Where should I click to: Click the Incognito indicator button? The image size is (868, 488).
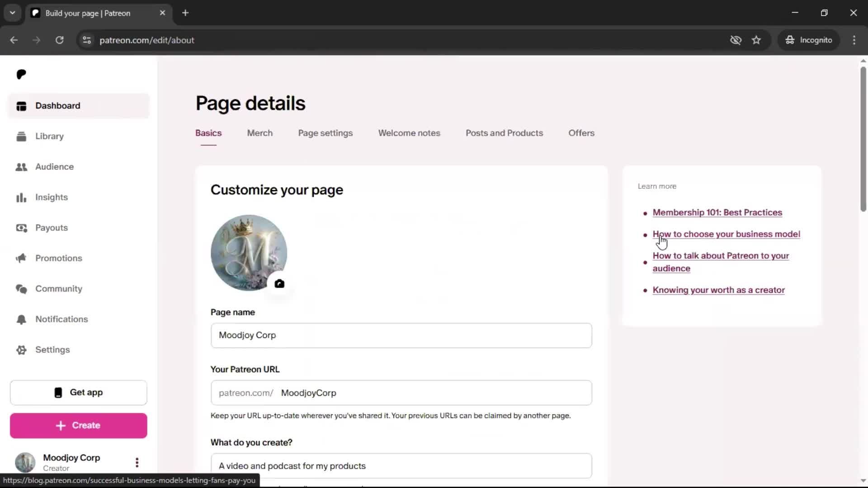809,40
